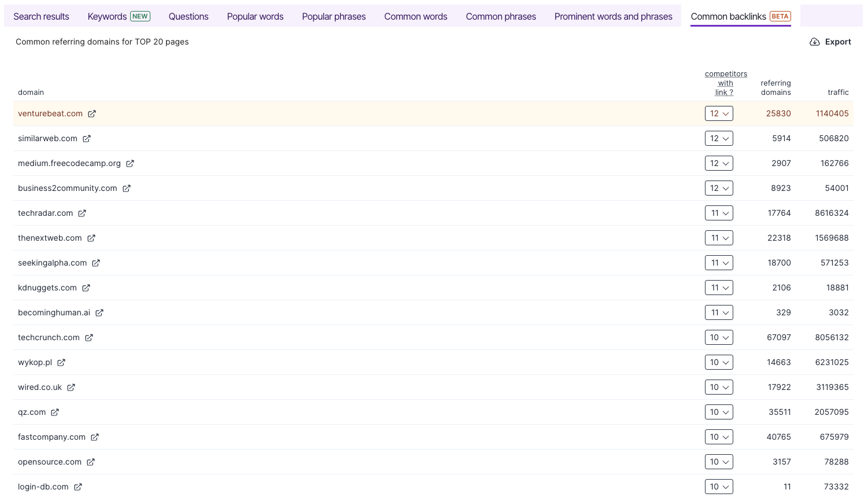Click the cloud download icon next to Export
This screenshot has height=497, width=868.
[815, 42]
